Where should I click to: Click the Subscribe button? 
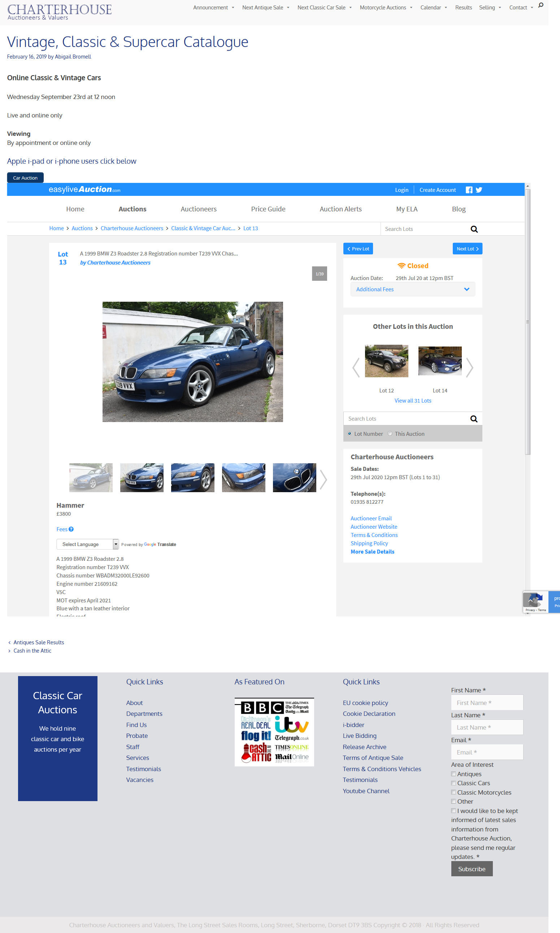[x=472, y=869]
